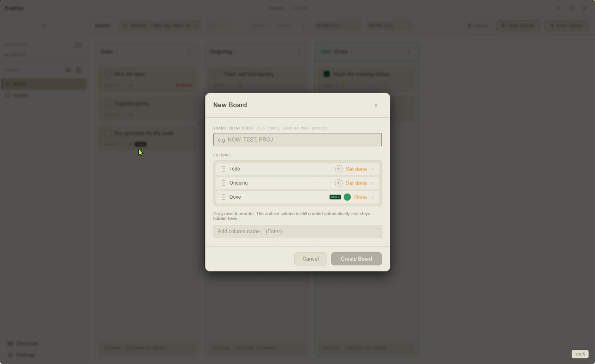Click Add Column button in background toolbar
Image resolution: width=595 pixels, height=364 pixels.
pyautogui.click(x=566, y=26)
